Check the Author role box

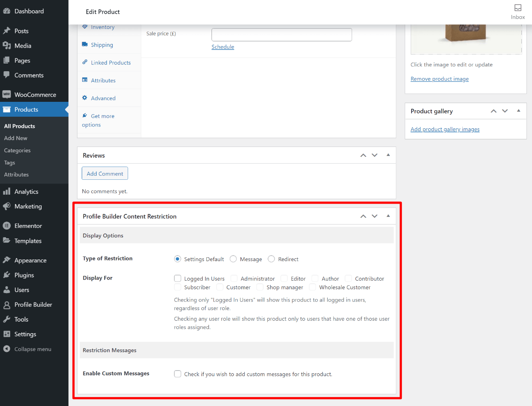point(315,278)
